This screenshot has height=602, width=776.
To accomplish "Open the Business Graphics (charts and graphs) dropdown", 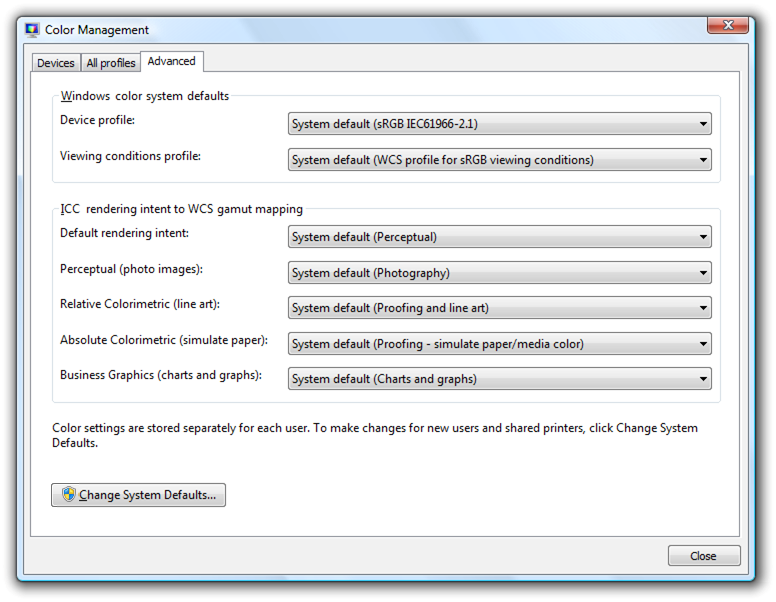I will (x=500, y=379).
